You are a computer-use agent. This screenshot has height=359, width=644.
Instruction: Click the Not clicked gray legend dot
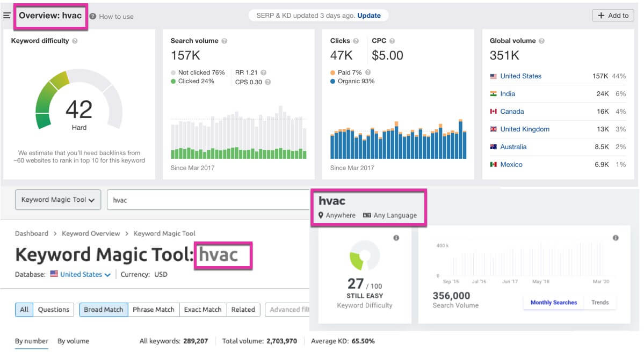[173, 72]
